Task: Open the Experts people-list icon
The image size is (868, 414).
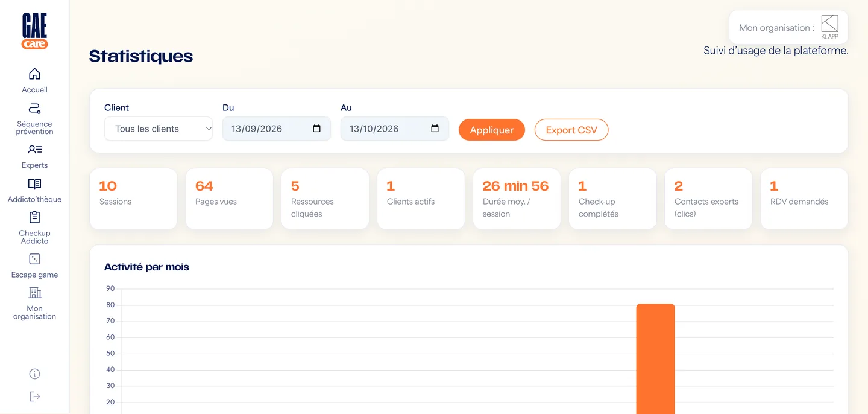Action: coord(34,150)
